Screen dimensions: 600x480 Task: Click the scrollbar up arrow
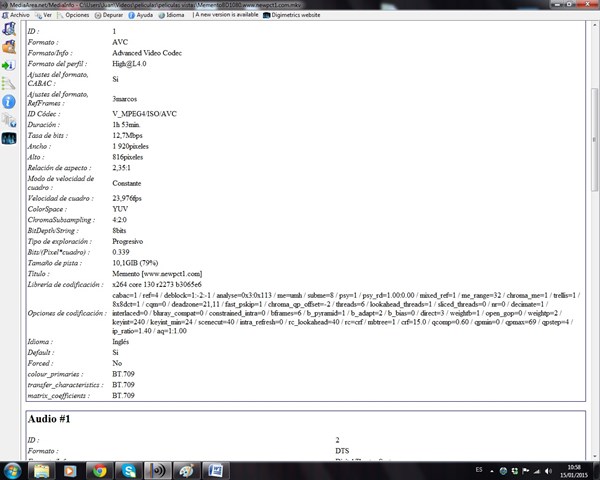[594, 25]
